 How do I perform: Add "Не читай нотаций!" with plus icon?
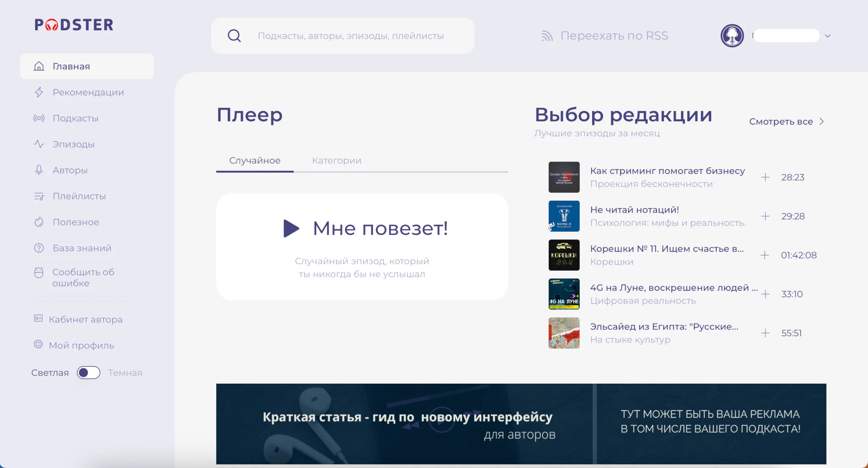coord(765,216)
